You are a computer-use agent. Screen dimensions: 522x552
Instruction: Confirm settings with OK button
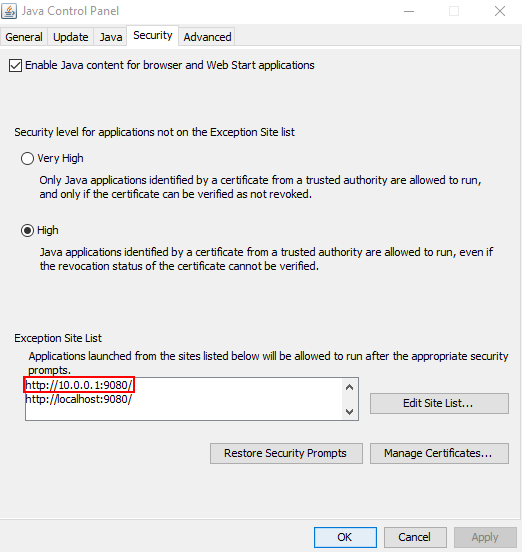pos(345,537)
